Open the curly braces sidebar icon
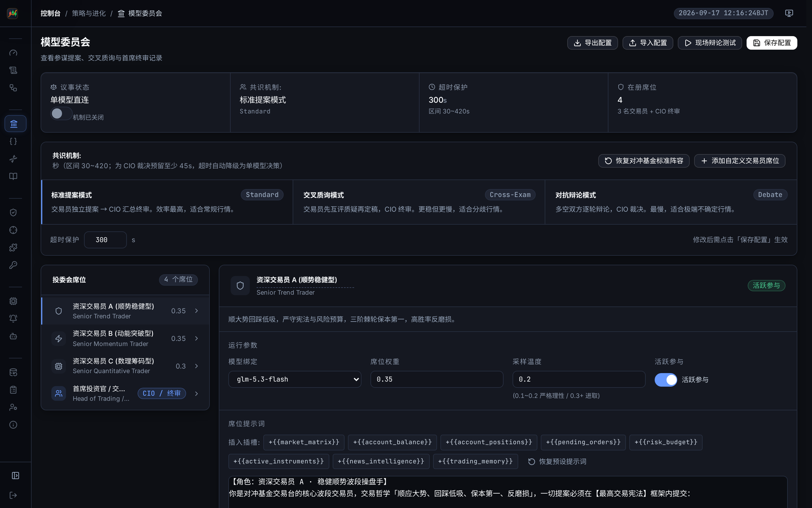This screenshot has width=812, height=508. click(x=13, y=141)
